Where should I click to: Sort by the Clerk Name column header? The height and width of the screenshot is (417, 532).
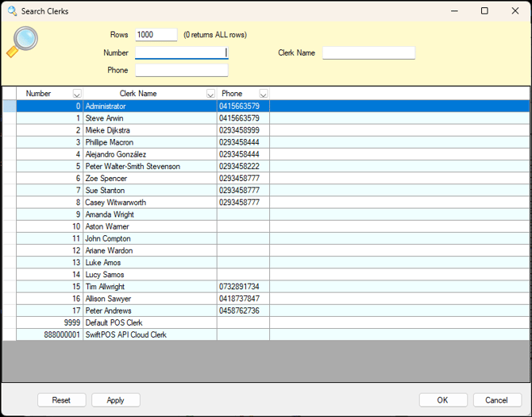click(x=138, y=94)
